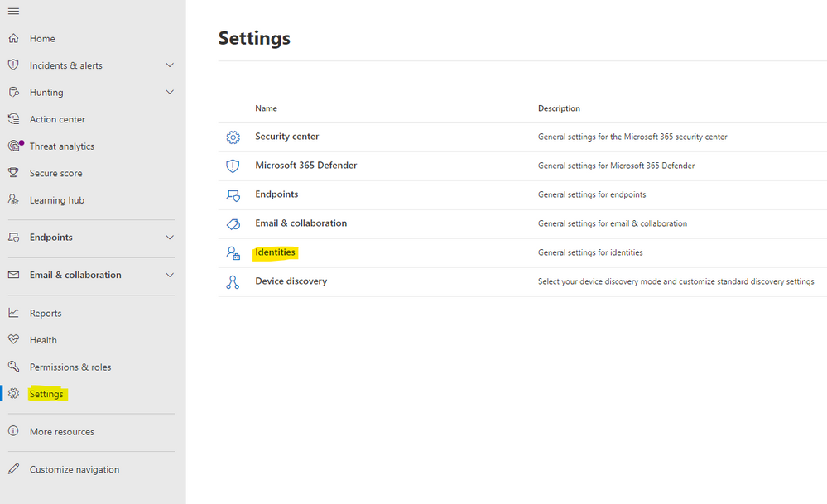This screenshot has width=827, height=504.
Task: Click the Home house icon
Action: tap(14, 38)
